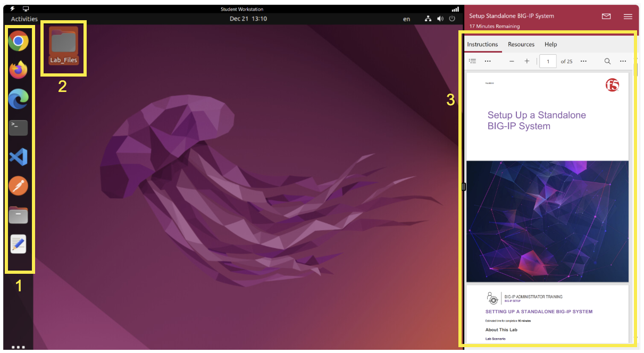Viewport: 644px width, 353px height.
Task: Click the 'Student Workstation' title text
Action: [242, 9]
